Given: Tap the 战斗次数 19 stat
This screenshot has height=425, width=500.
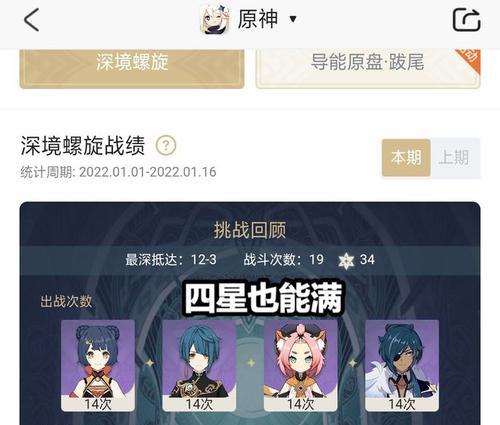Looking at the screenshot, I should pos(283,260).
